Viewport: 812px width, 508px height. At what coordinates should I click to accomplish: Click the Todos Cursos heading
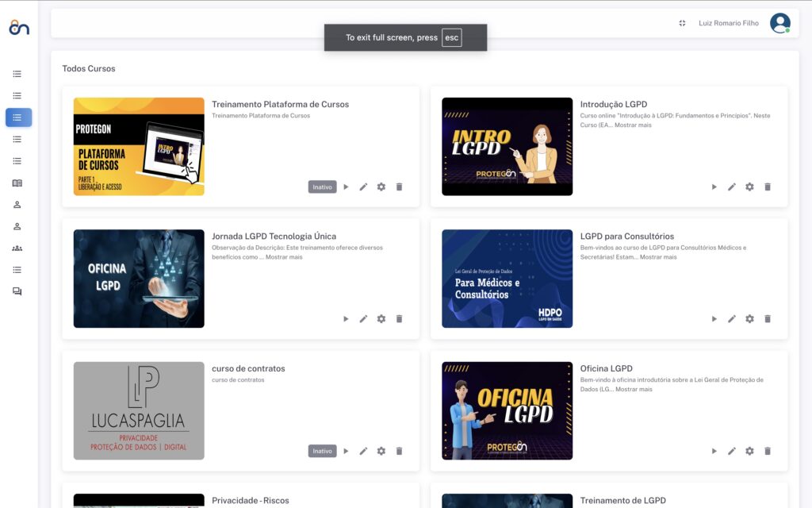pyautogui.click(x=89, y=68)
